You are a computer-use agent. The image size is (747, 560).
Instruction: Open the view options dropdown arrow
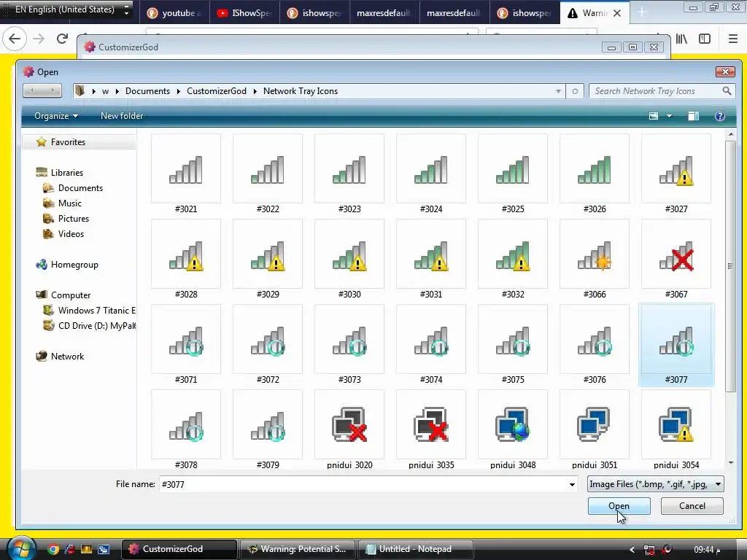[x=670, y=116]
